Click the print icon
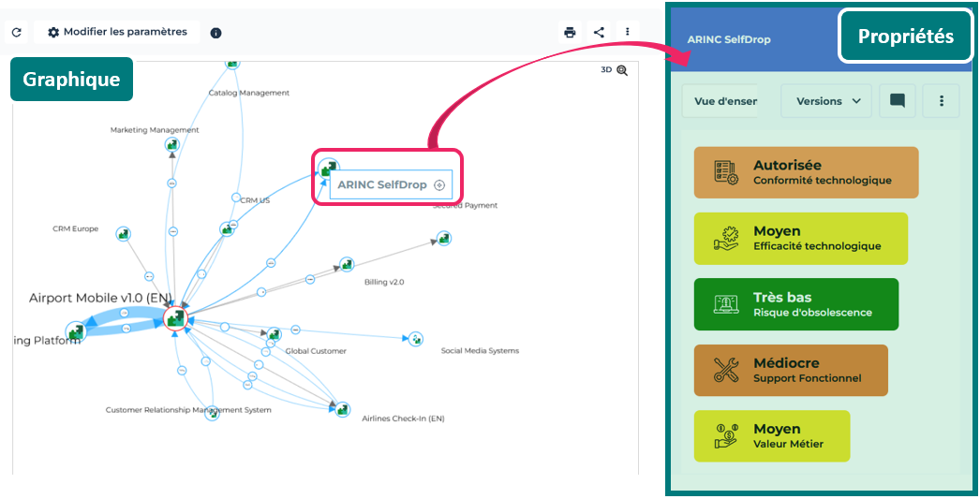This screenshot has width=980, height=499. click(570, 32)
